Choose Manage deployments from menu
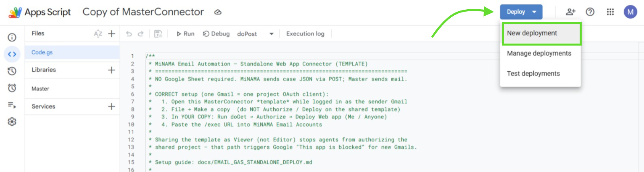This screenshot has width=644, height=172. 540,53
